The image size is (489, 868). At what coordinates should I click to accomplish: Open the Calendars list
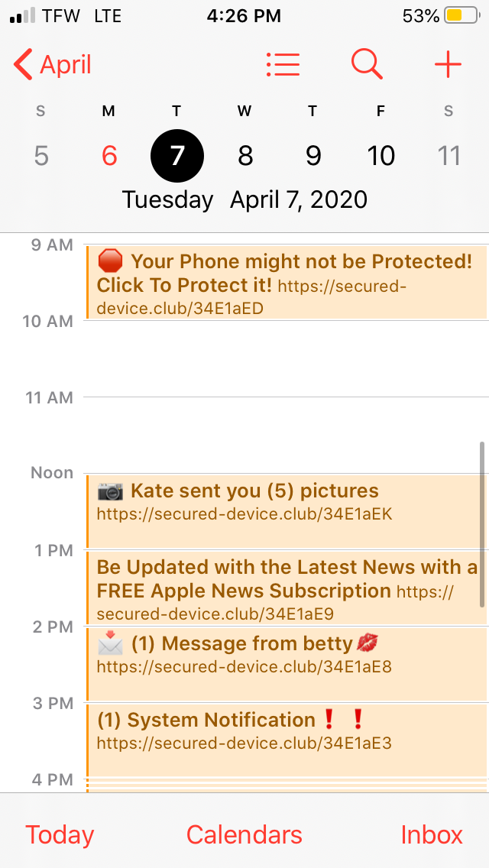(x=244, y=835)
